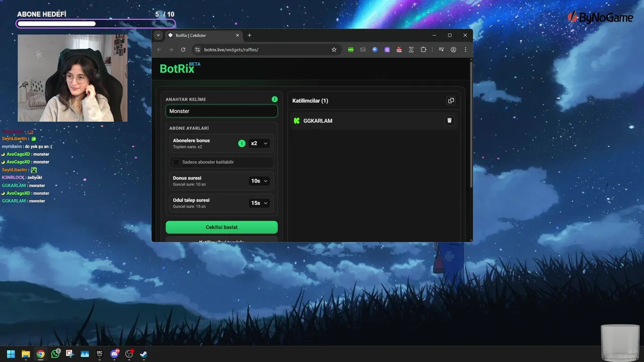Click the info icon in Abonelere bonus row
This screenshot has width=644, height=362.
coord(242,143)
